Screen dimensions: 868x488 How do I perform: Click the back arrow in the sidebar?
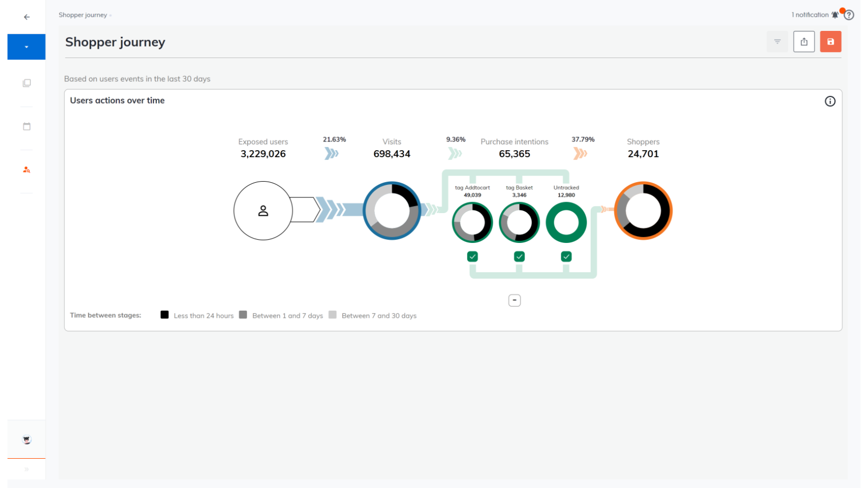[27, 17]
